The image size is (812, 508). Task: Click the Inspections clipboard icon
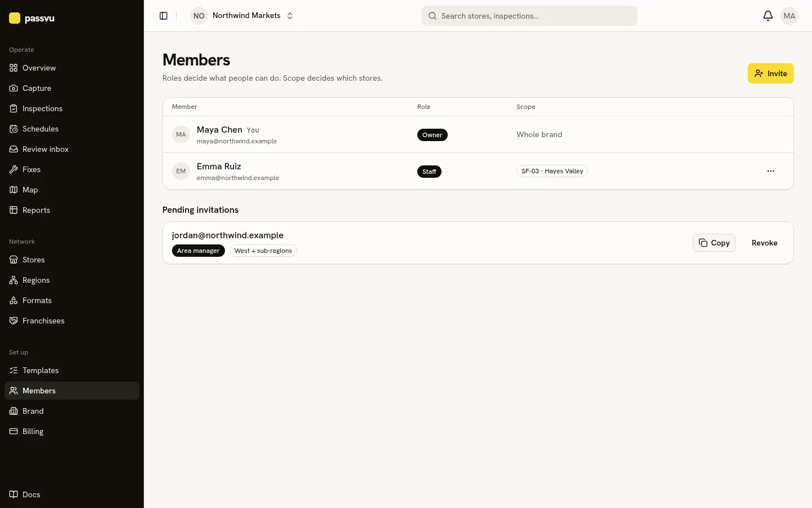[x=14, y=108]
